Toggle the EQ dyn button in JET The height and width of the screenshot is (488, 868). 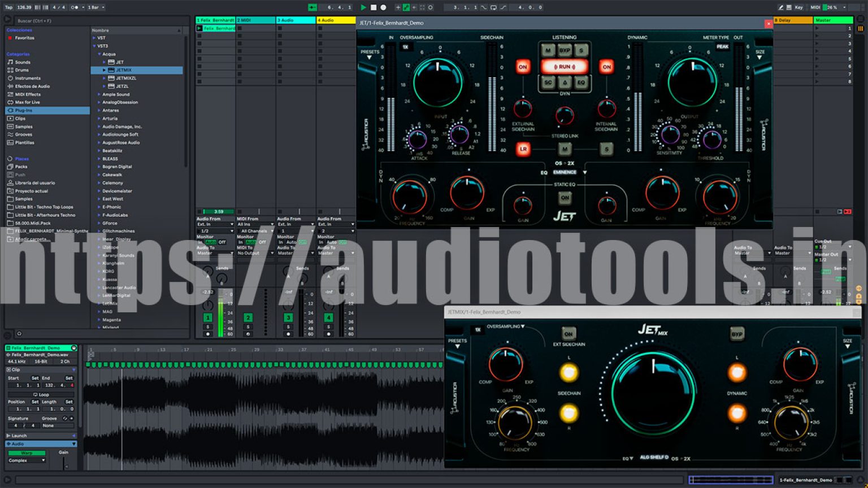click(581, 82)
